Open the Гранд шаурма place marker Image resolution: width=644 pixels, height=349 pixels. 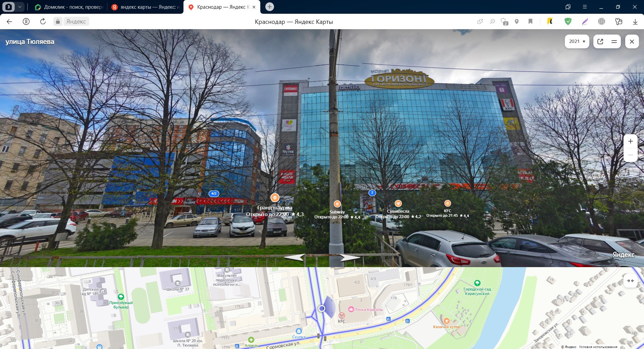tap(275, 198)
